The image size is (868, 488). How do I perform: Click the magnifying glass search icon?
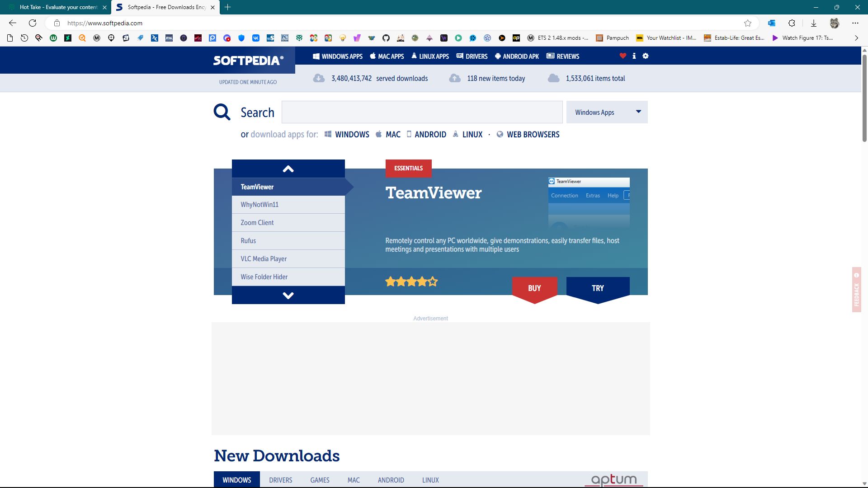tap(222, 112)
